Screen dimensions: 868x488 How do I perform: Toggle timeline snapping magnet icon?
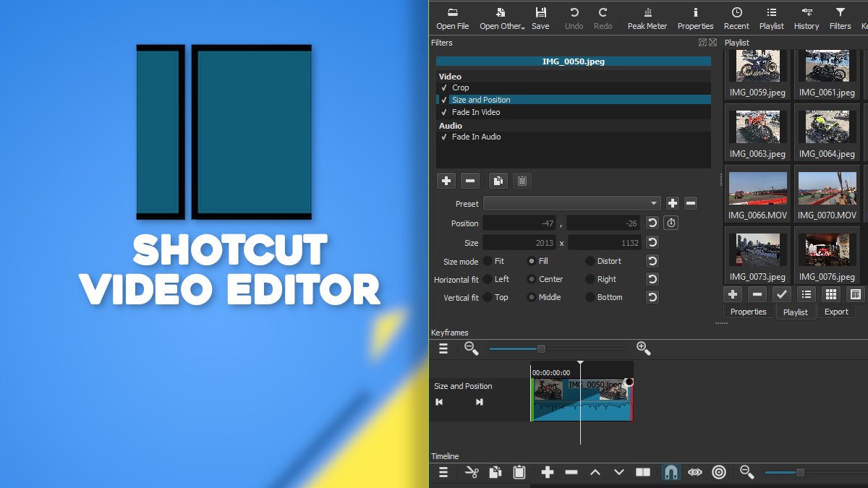671,472
